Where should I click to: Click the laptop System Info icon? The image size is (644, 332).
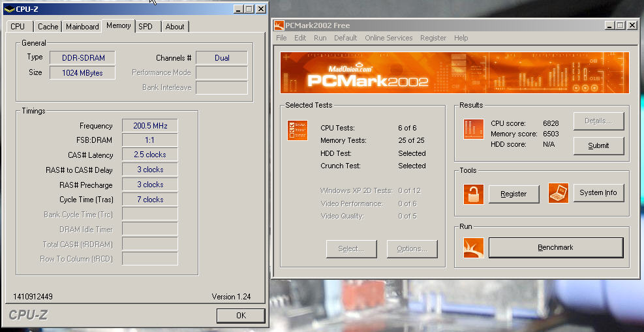pyautogui.click(x=558, y=193)
